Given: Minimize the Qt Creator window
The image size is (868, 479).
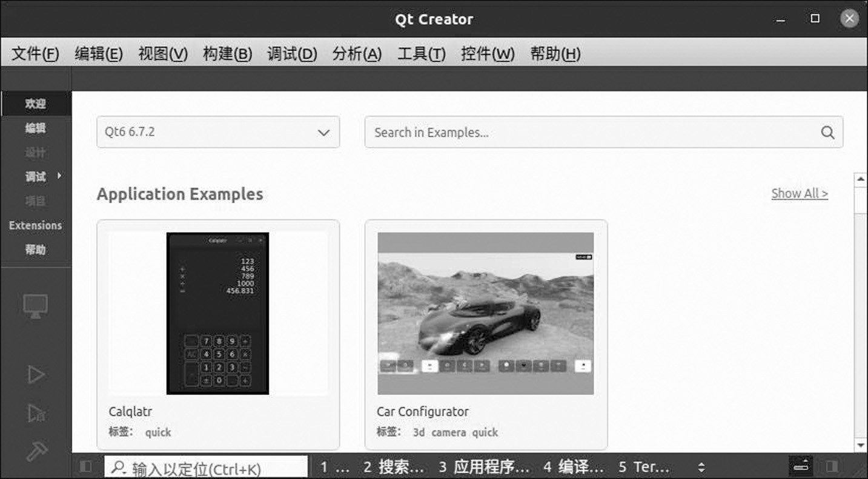Looking at the screenshot, I should [781, 19].
